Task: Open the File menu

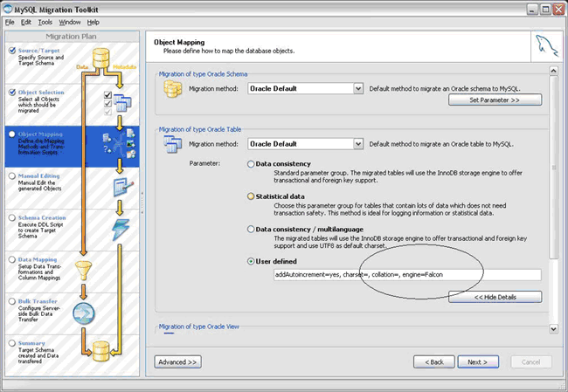Action: (x=10, y=23)
